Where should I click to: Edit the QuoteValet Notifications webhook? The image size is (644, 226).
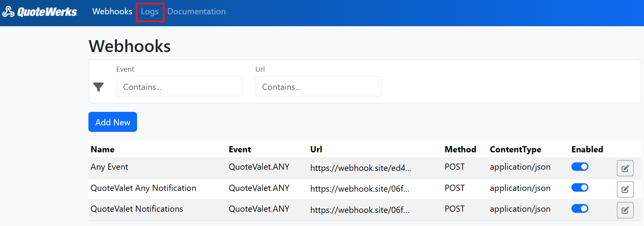(x=625, y=210)
